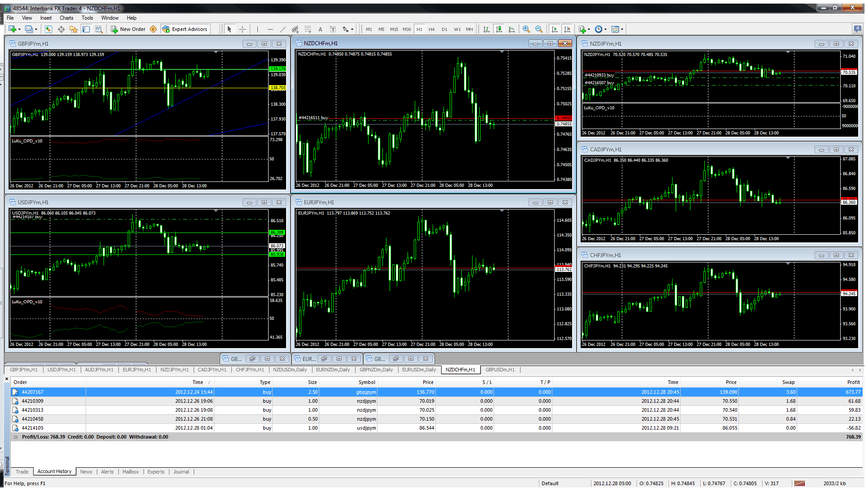Select order 44210458 row
The width and height of the screenshot is (868, 491).
(436, 419)
